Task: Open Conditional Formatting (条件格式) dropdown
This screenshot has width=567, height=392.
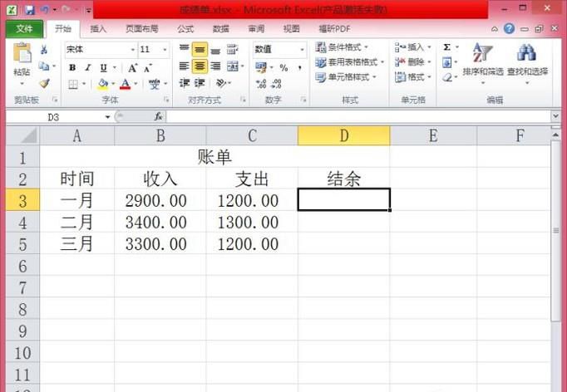Action: [x=342, y=47]
